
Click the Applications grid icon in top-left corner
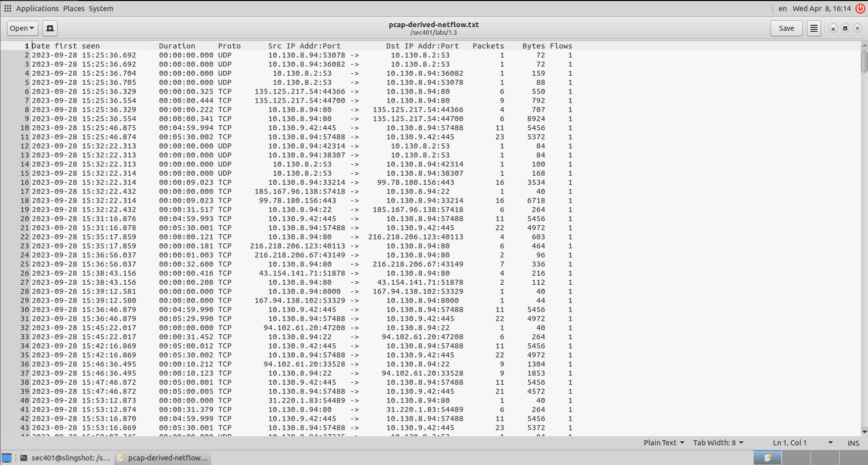7,8
